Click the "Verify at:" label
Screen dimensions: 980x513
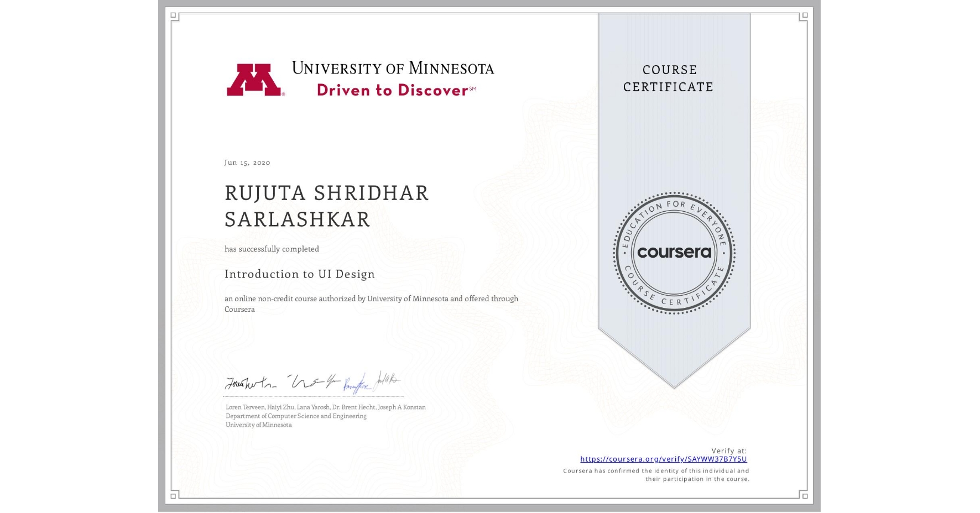(x=728, y=450)
